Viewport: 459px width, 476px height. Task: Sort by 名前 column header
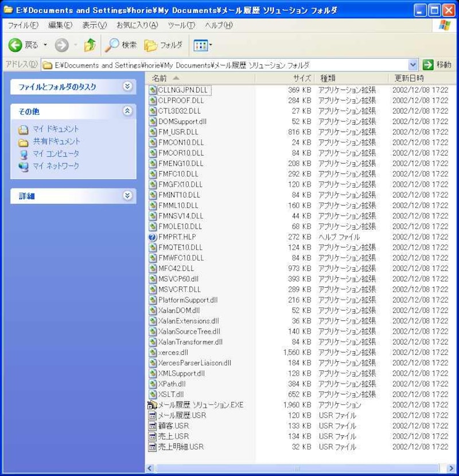(x=200, y=78)
